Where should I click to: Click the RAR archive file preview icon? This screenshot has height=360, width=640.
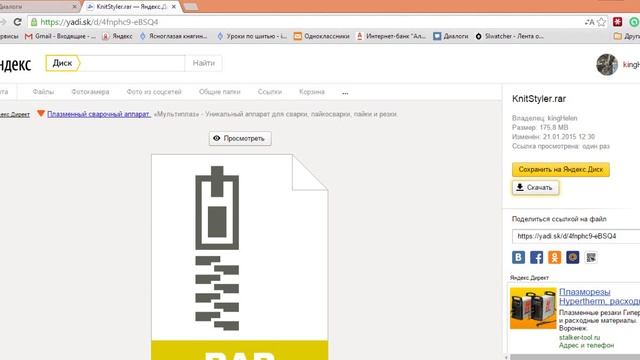239,257
